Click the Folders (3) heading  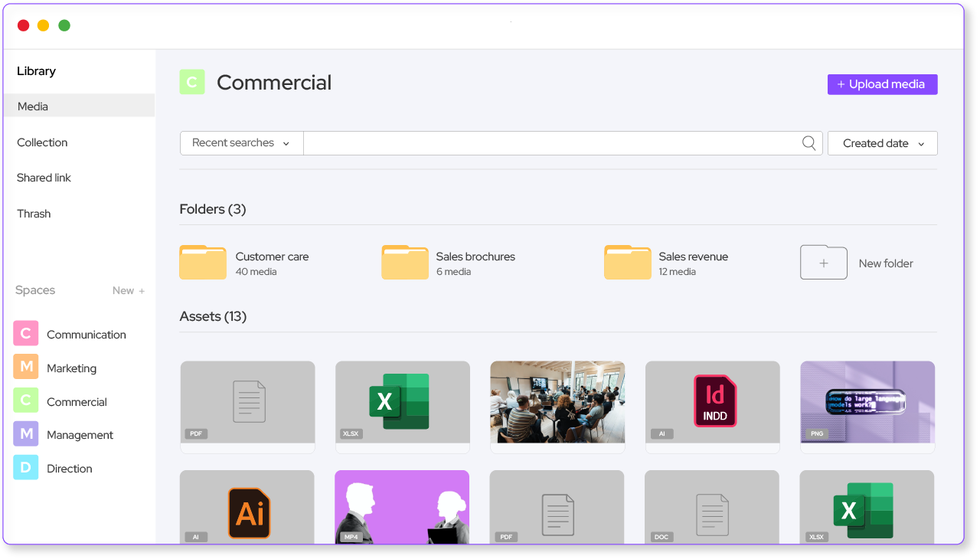(x=213, y=209)
